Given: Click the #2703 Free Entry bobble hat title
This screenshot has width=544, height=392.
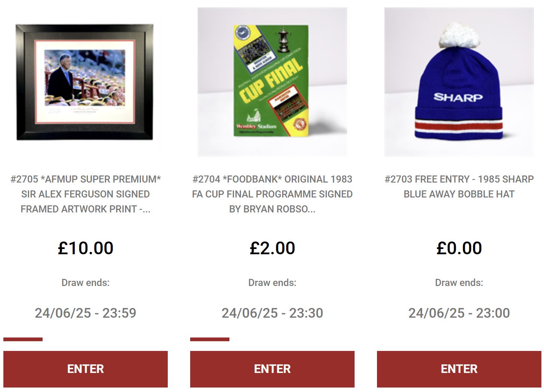Looking at the screenshot, I should point(459,187).
